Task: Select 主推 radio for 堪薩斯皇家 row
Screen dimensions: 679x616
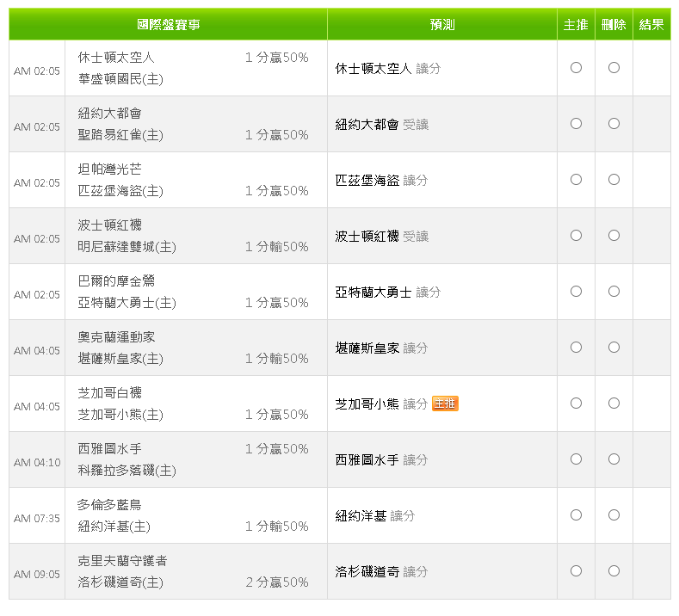Action: point(576,348)
